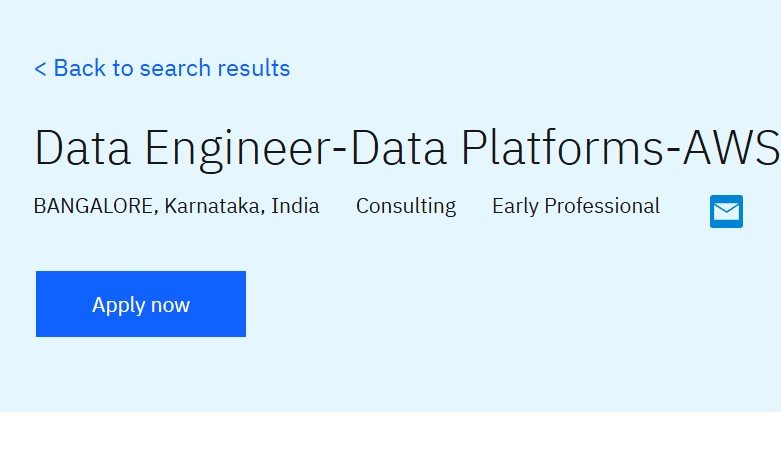Click the second Data word after the hyphen
The image size is (781, 456).
(x=399, y=147)
